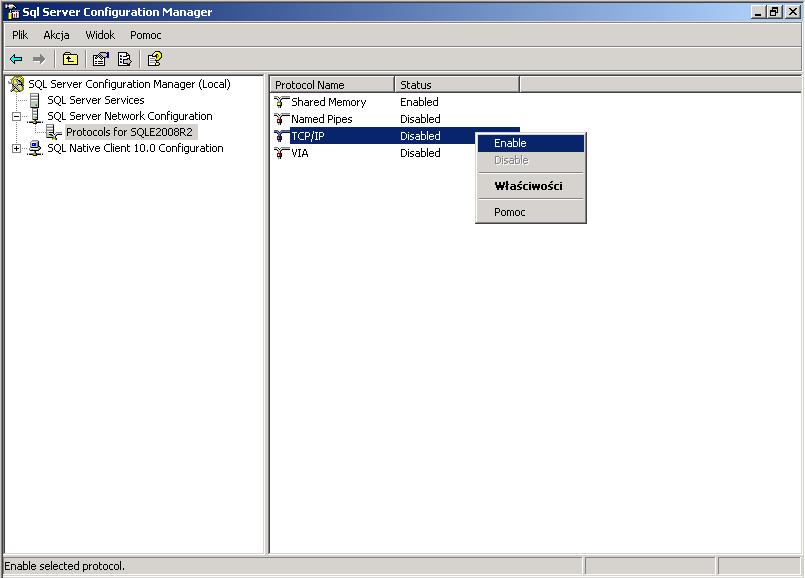Click the Help question mark toolbar icon
Image resolution: width=805 pixels, height=578 pixels.
155,60
